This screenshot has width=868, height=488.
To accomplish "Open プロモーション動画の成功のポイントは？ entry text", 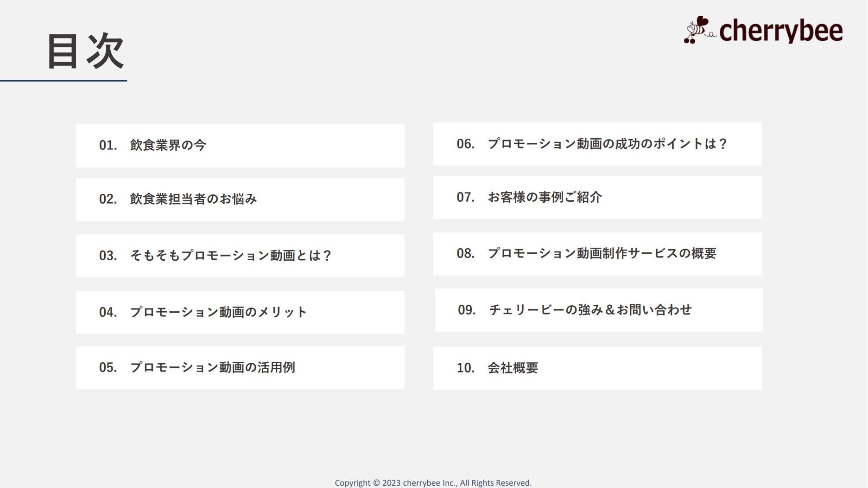I will 608,144.
